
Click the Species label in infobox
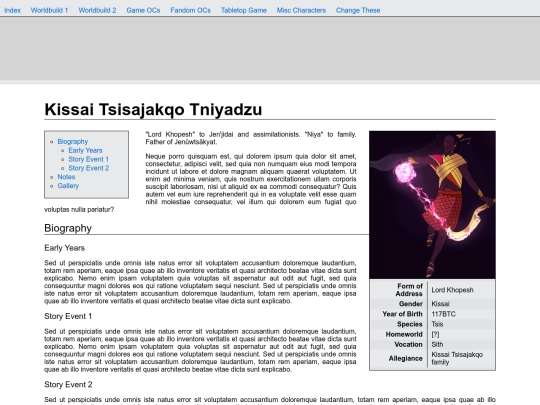(x=409, y=324)
